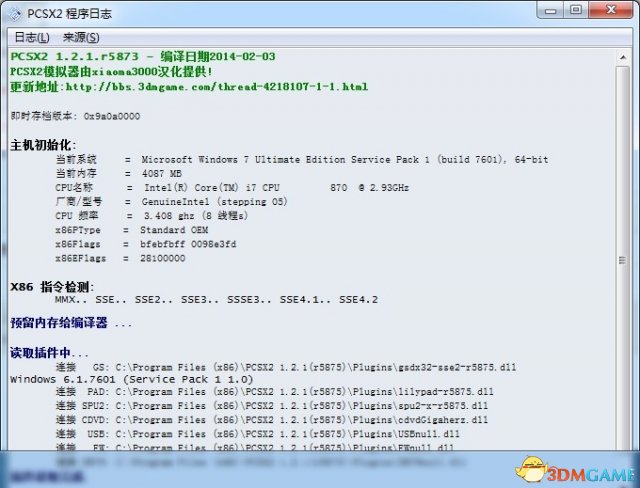Open the 来源(S) menu
This screenshot has height=488, width=640.
[x=81, y=38]
